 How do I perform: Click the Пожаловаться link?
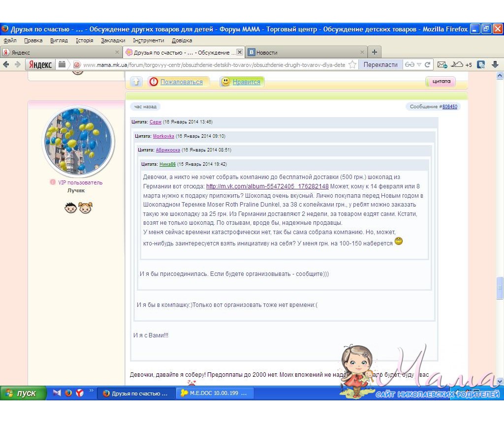(181, 82)
